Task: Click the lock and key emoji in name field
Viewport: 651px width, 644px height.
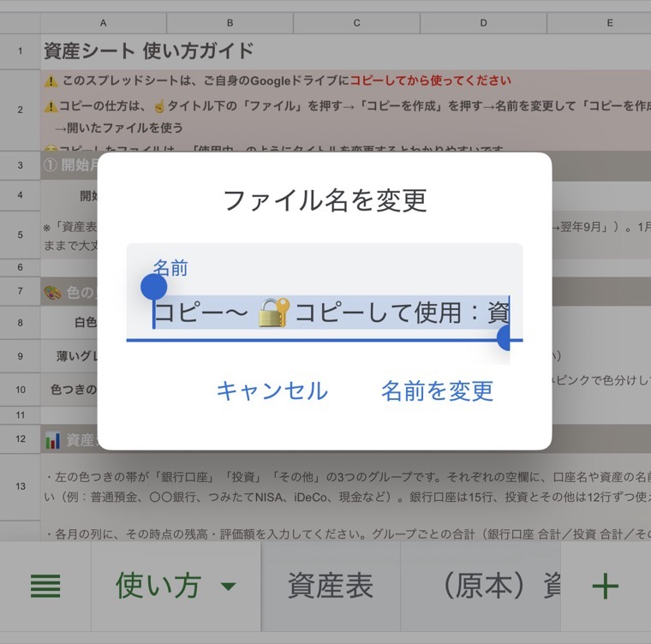Action: pos(273,313)
